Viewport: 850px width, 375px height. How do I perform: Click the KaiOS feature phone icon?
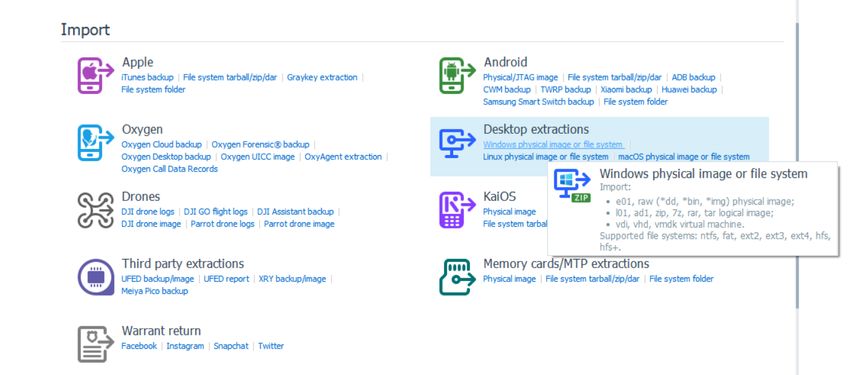[458, 210]
